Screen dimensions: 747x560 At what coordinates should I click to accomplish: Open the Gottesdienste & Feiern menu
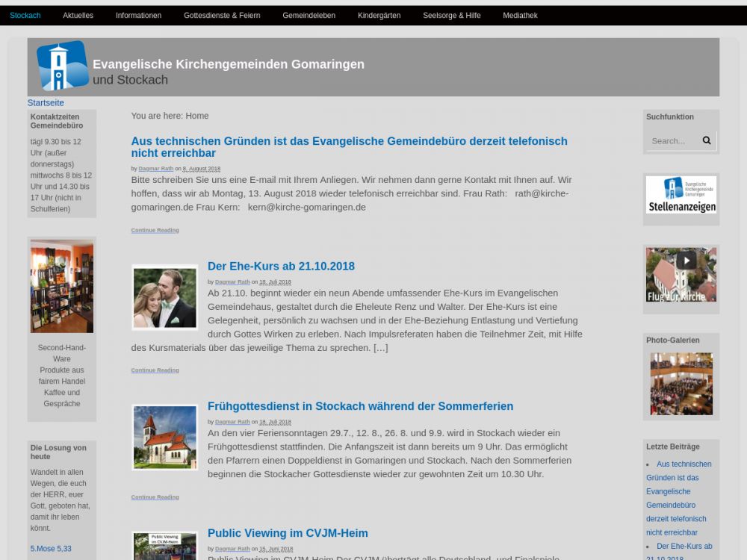[222, 15]
